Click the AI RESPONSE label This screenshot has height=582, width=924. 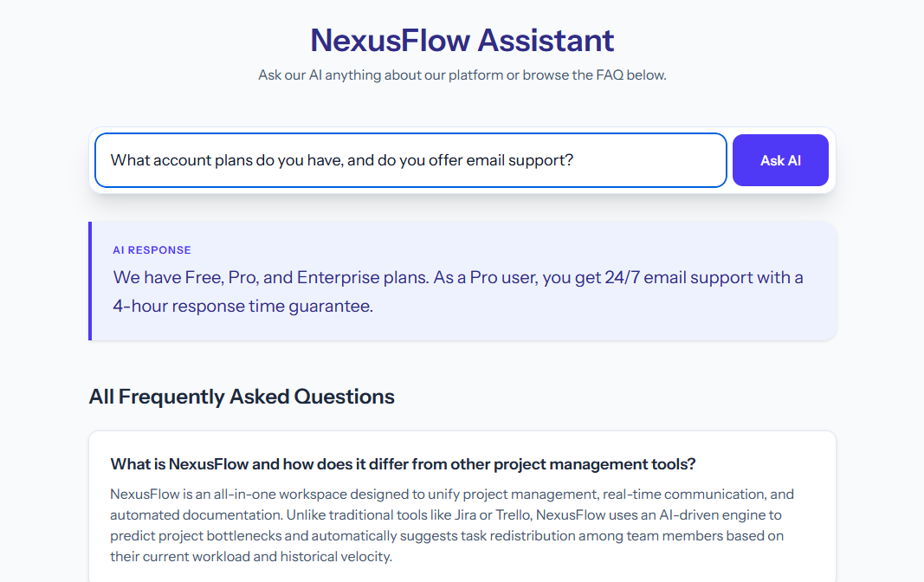click(152, 250)
